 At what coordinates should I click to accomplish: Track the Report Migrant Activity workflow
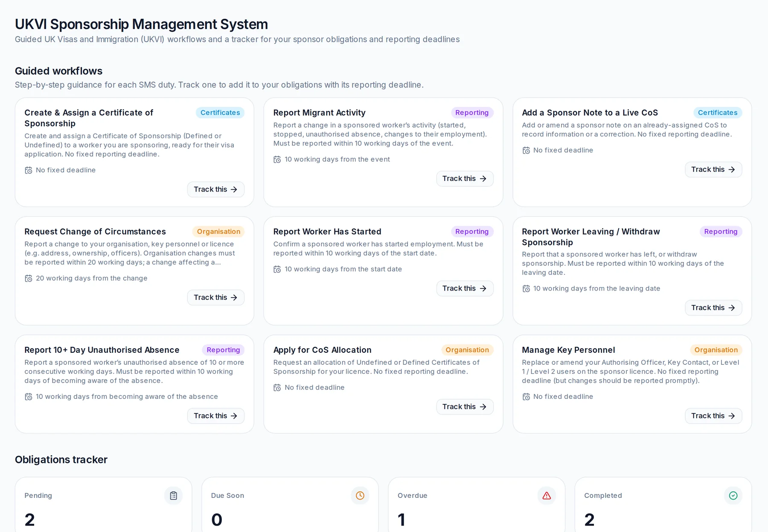(465, 179)
